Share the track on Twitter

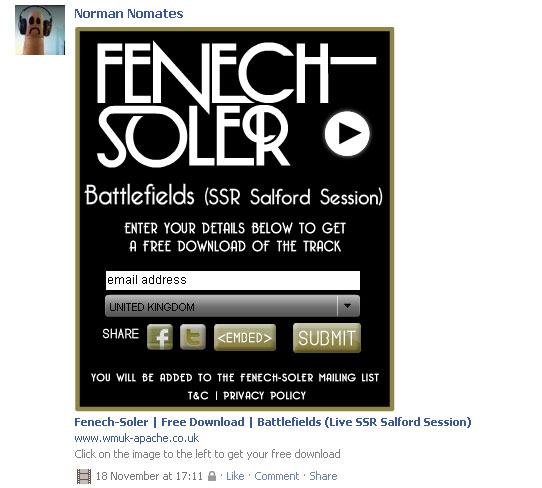tap(193, 337)
